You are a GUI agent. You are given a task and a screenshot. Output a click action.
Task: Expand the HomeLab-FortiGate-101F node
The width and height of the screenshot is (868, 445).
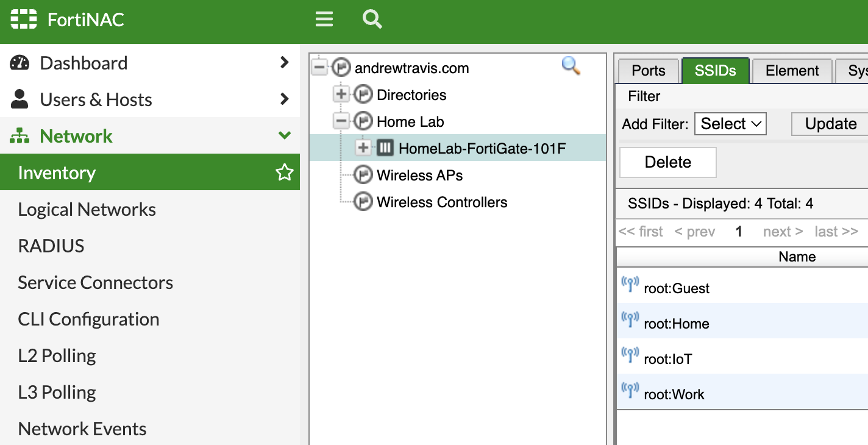(x=363, y=148)
